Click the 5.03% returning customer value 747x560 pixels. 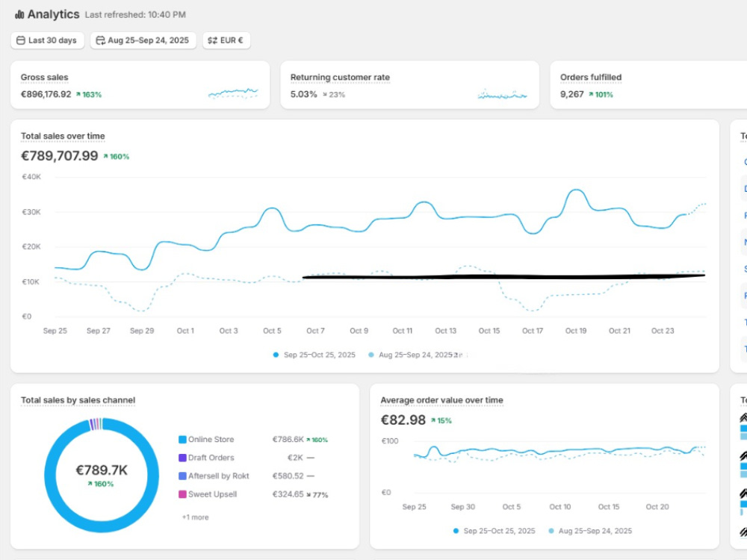coord(303,94)
